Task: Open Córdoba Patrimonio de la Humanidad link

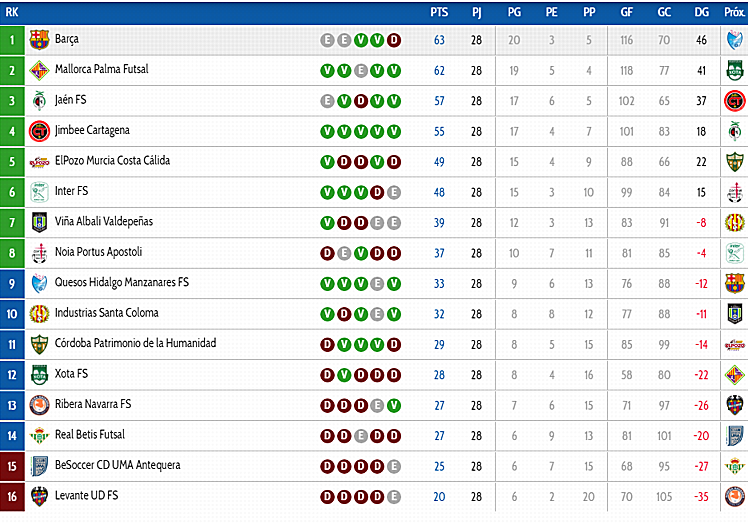Action: (x=135, y=343)
